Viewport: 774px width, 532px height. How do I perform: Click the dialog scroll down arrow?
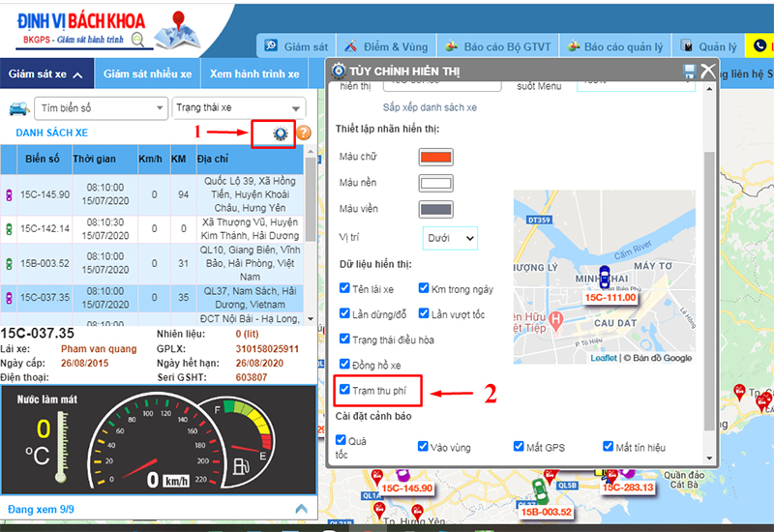coord(709,458)
